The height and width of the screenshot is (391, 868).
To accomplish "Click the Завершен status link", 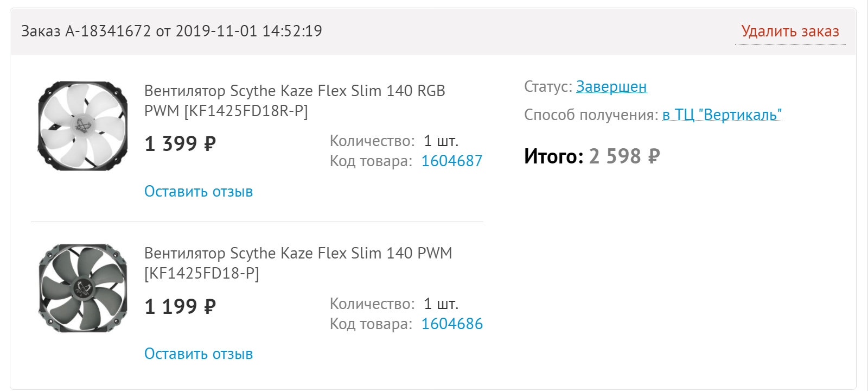I will [611, 87].
